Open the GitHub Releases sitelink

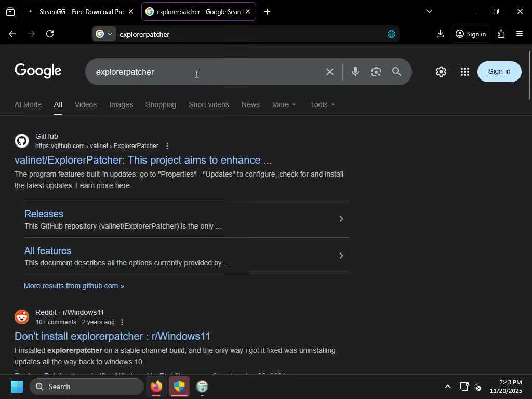coord(44,214)
